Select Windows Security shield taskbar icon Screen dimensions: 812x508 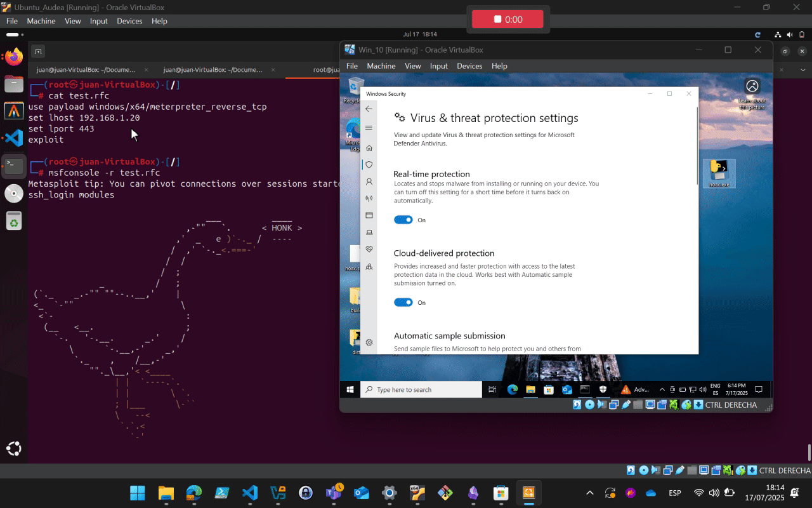[603, 389]
